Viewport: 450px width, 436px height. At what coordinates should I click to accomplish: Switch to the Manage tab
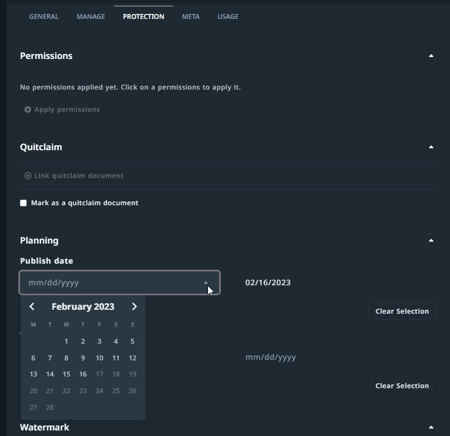(x=91, y=17)
